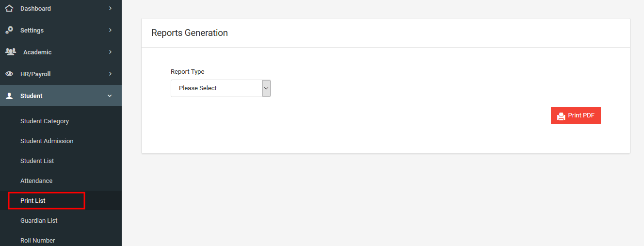This screenshot has height=246, width=644.
Task: Open the Report Type dropdown
Action: (221, 88)
